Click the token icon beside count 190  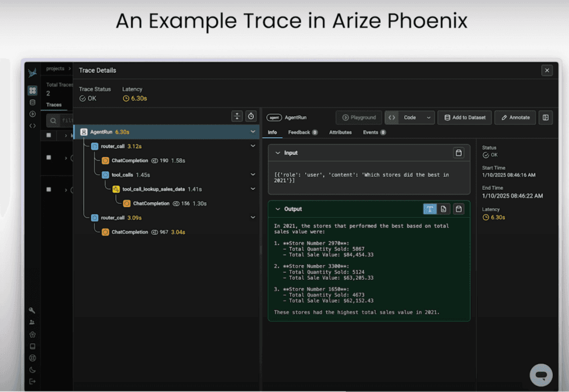click(x=154, y=160)
